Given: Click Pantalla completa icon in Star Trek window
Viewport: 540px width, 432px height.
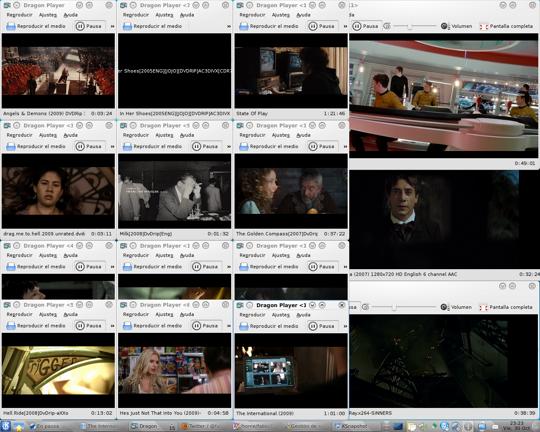Looking at the screenshot, I should 484,27.
